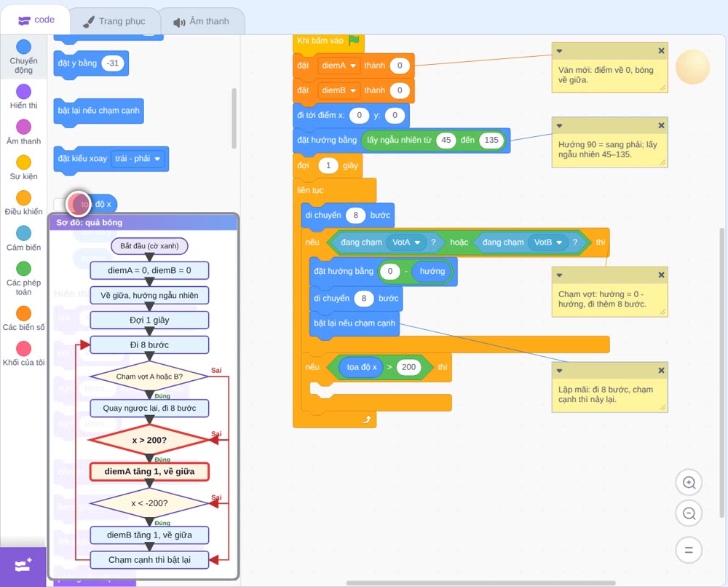Open the Điều khiển block category
728x587 pixels.
coord(23,203)
